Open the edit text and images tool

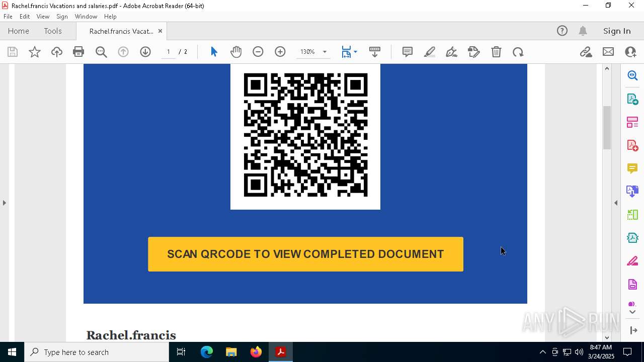(x=474, y=52)
